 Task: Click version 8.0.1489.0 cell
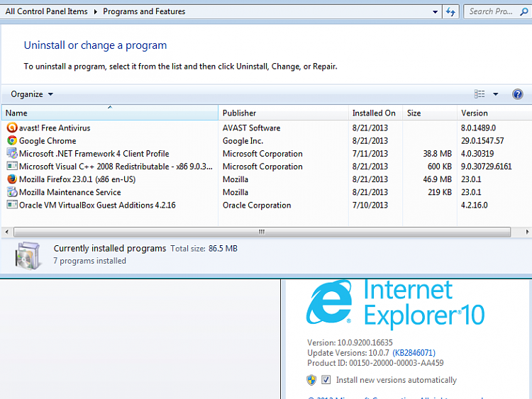tap(478, 128)
